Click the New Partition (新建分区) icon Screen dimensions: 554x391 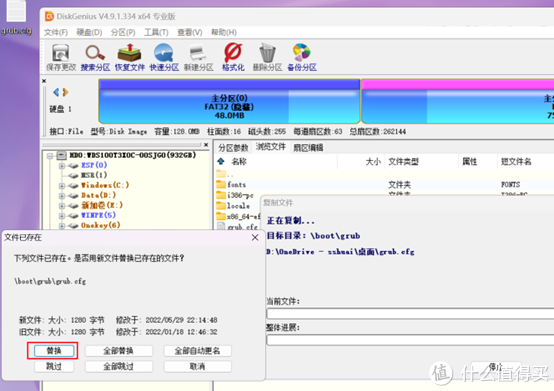click(199, 57)
